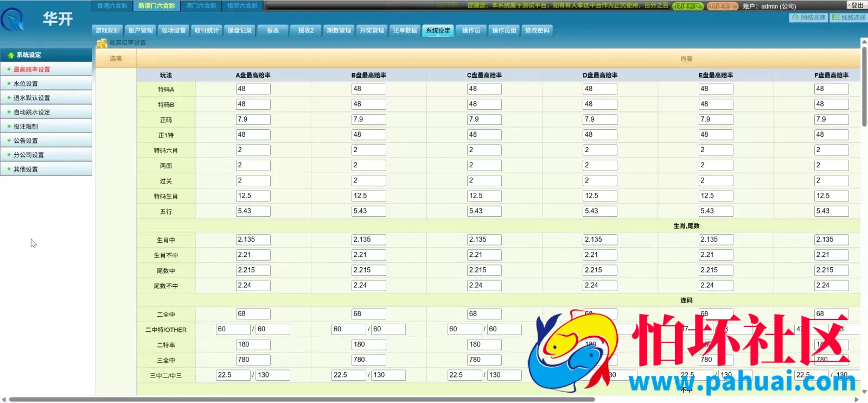Click the E盘 input for 特码六肖

tap(716, 150)
